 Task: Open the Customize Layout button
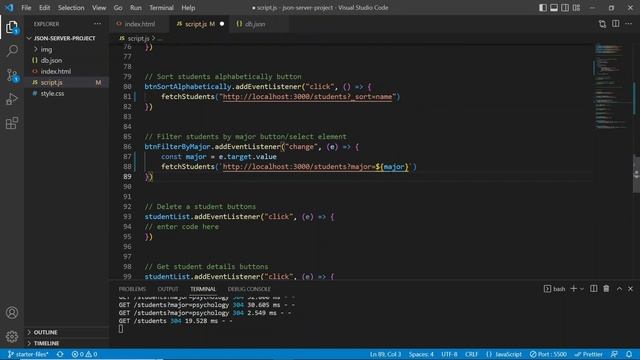[576, 8]
